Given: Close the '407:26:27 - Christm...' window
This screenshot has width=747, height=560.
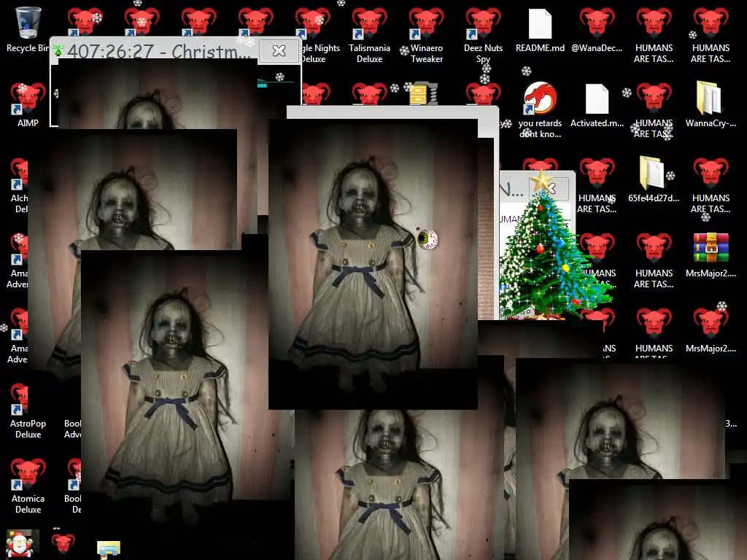Looking at the screenshot, I should click(279, 50).
